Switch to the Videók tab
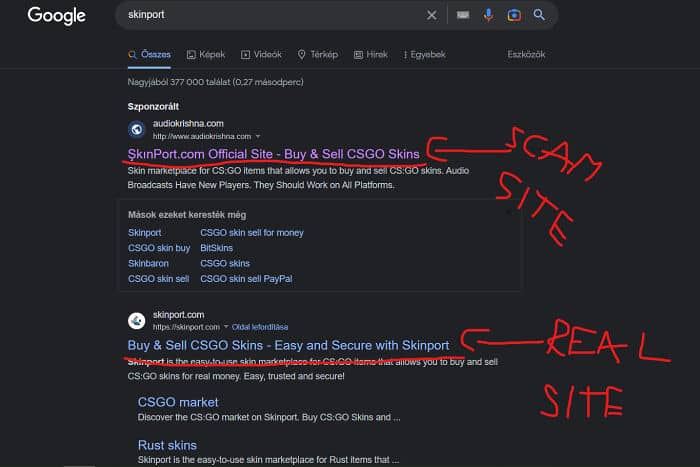 point(261,54)
